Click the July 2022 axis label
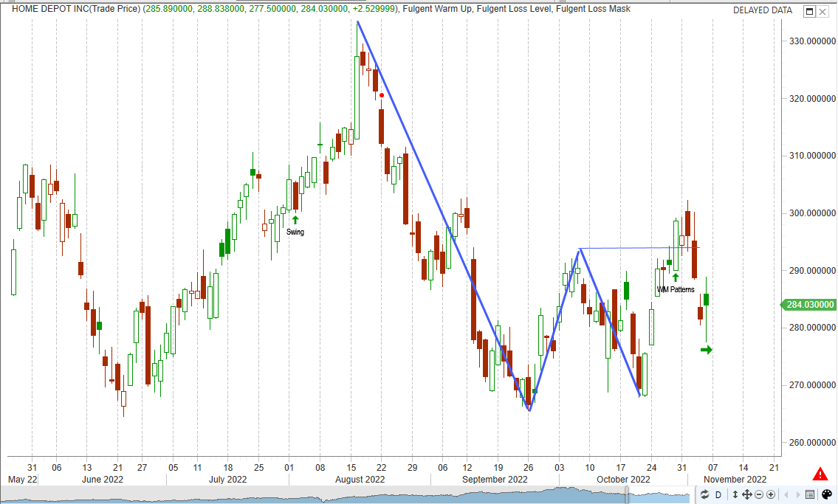Image resolution: width=838 pixels, height=504 pixels. (x=227, y=480)
